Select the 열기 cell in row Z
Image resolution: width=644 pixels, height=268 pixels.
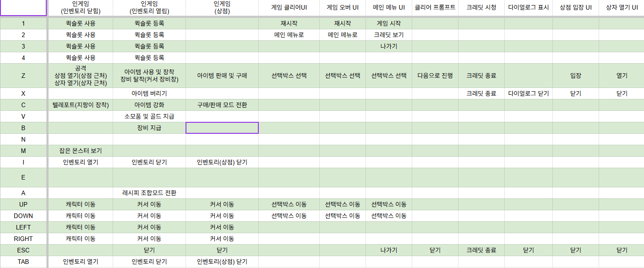point(622,76)
